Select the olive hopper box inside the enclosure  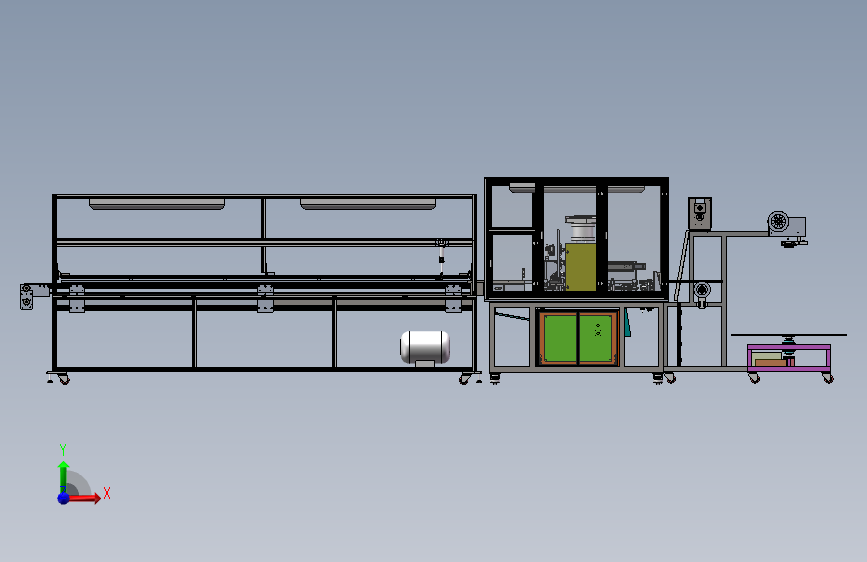click(x=580, y=267)
